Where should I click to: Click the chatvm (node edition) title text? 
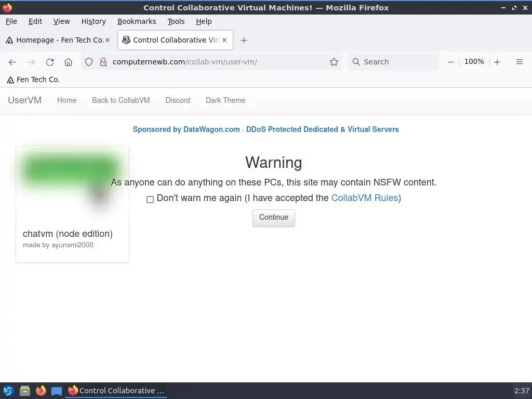click(68, 234)
